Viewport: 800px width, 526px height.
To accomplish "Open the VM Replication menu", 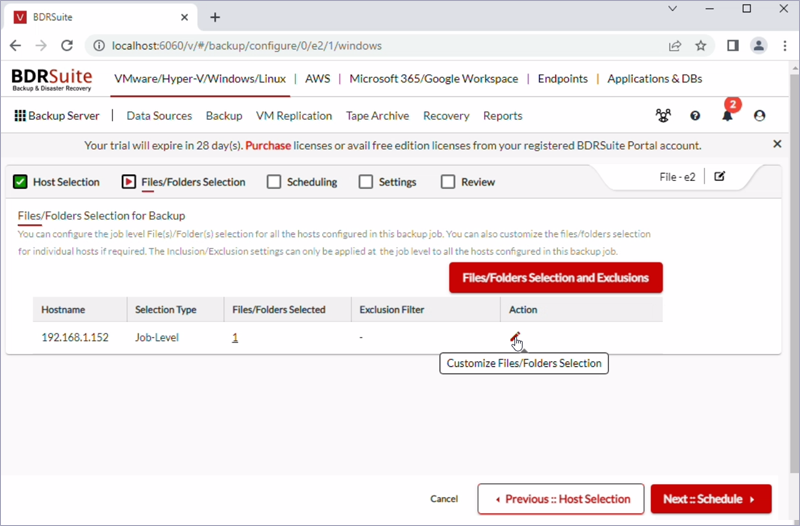I will point(294,116).
